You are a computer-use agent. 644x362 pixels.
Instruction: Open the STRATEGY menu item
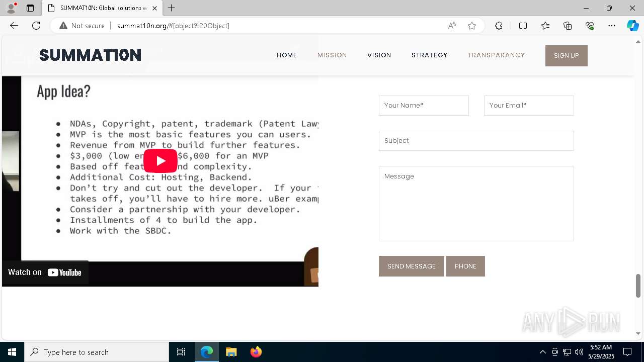pos(430,55)
